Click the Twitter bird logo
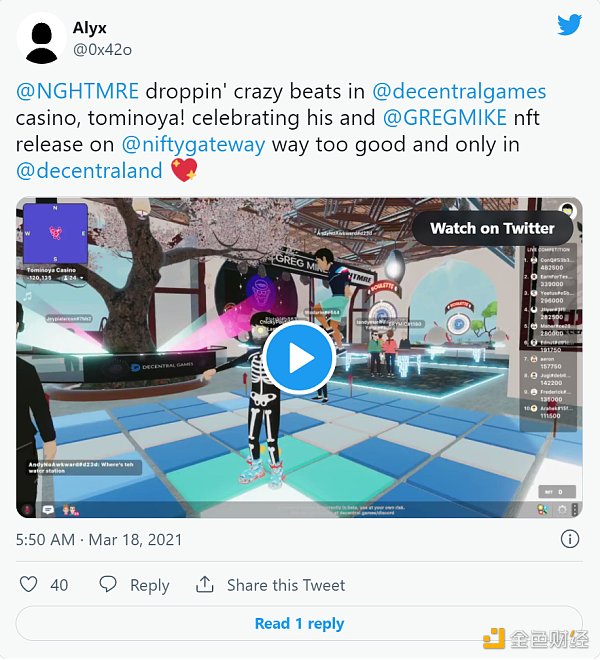Image resolution: width=600 pixels, height=660 pixels. 570,25
